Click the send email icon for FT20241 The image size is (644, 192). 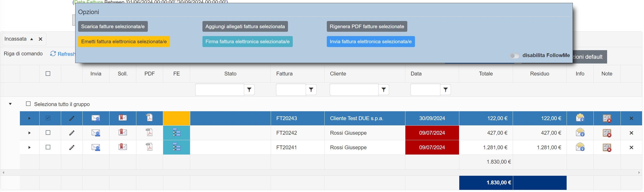(x=96, y=148)
